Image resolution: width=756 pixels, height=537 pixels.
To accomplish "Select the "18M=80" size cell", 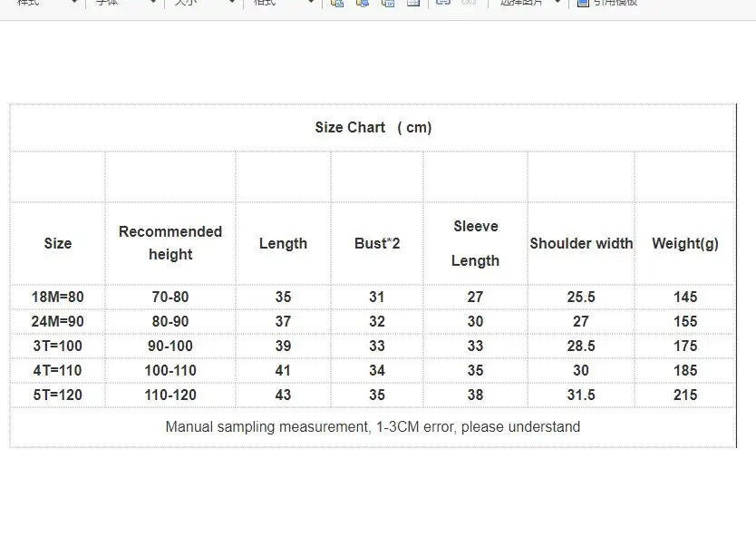I will pos(57,297).
